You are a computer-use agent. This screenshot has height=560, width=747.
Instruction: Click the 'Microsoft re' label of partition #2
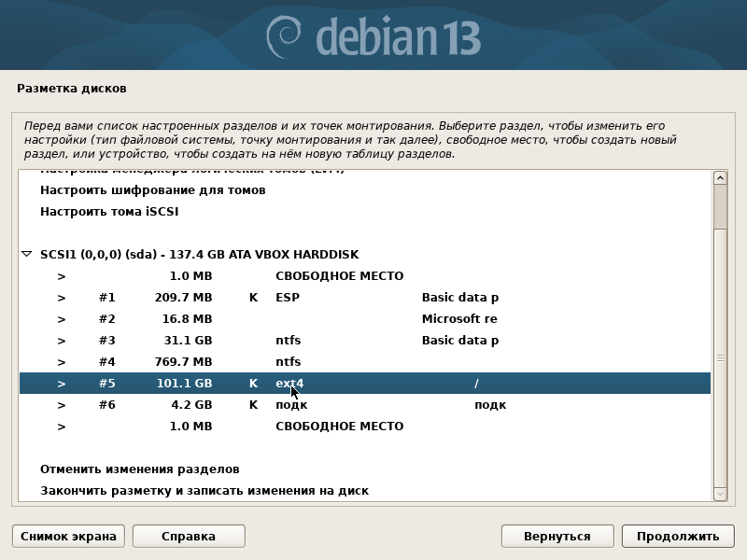click(x=459, y=319)
